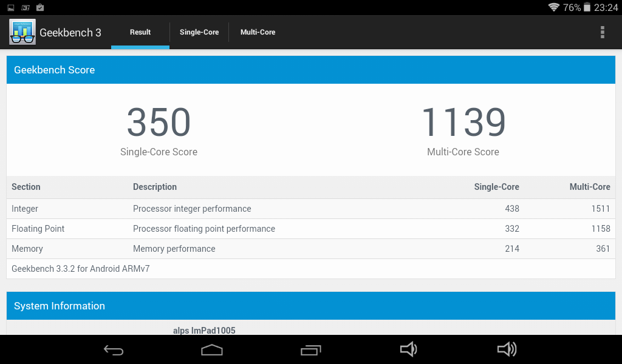Tap the Geekbench 3 app logo icon

pos(22,32)
